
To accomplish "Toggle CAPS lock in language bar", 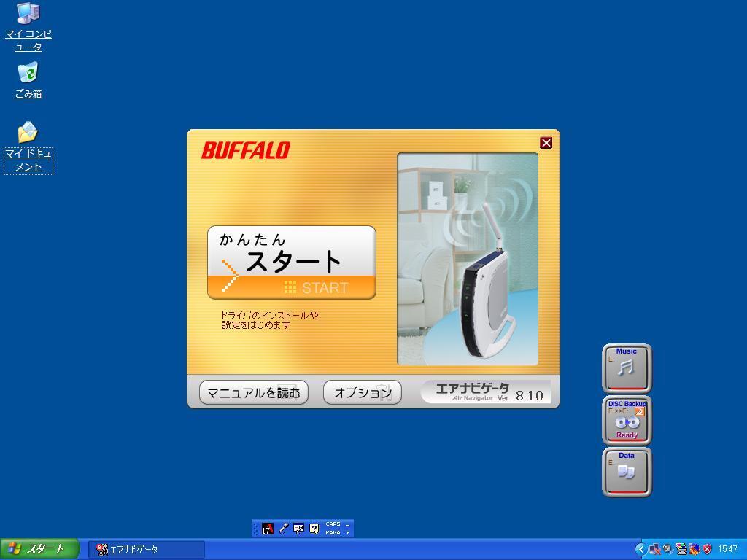I will pos(333,524).
